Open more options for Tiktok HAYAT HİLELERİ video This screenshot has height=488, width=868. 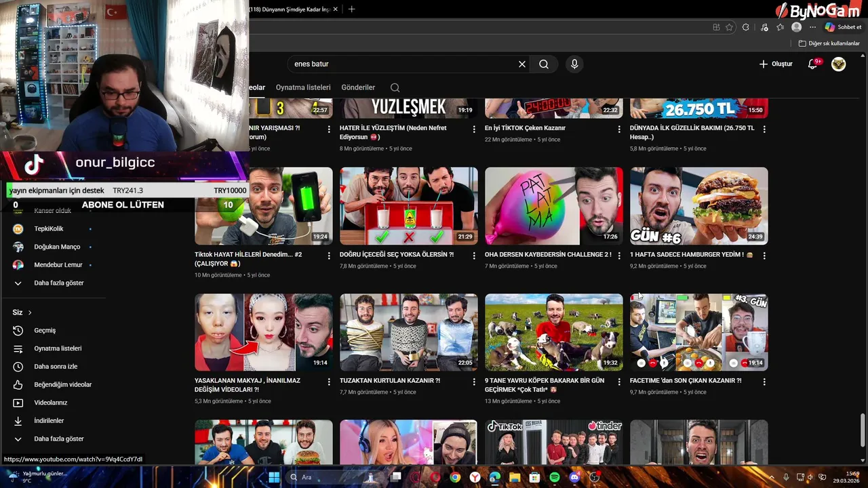coord(329,256)
